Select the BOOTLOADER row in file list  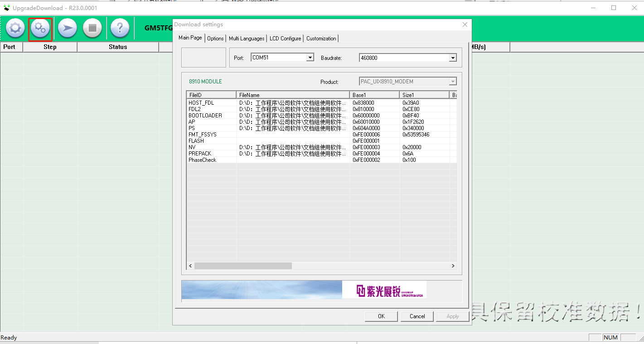(x=205, y=116)
